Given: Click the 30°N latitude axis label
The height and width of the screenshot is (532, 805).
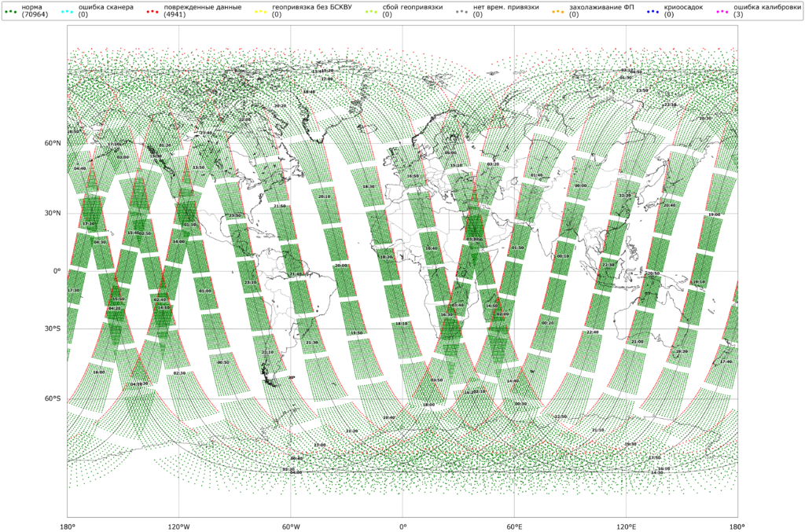Looking at the screenshot, I should pos(52,213).
